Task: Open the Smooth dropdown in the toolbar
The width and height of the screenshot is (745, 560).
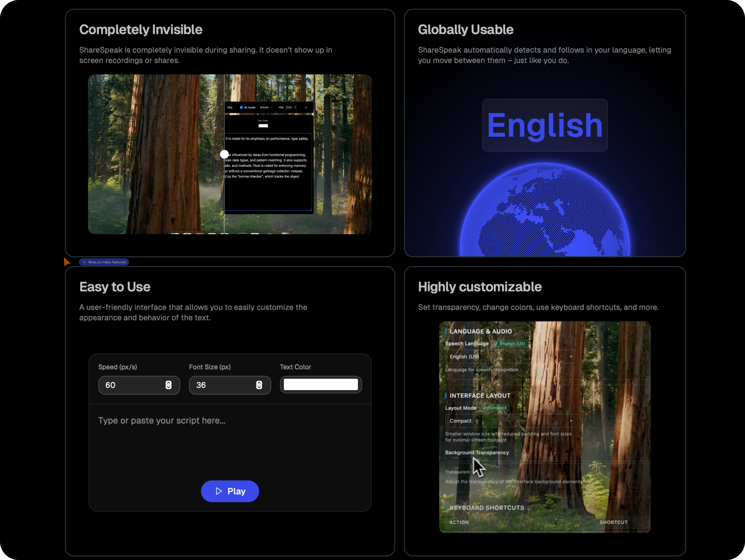Action: 266,107
